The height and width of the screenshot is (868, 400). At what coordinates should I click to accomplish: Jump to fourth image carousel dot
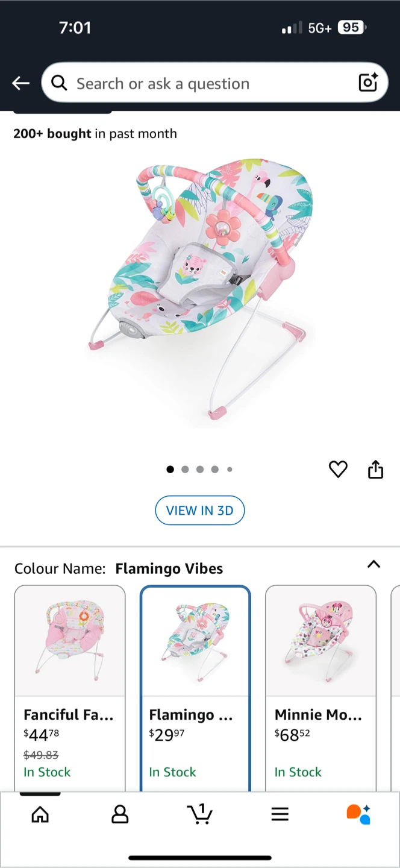click(214, 470)
